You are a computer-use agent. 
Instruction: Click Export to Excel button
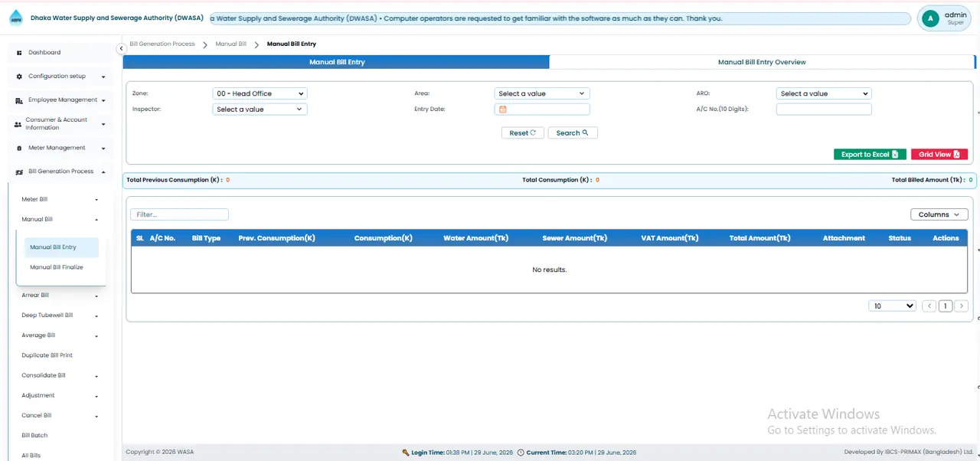(x=870, y=154)
